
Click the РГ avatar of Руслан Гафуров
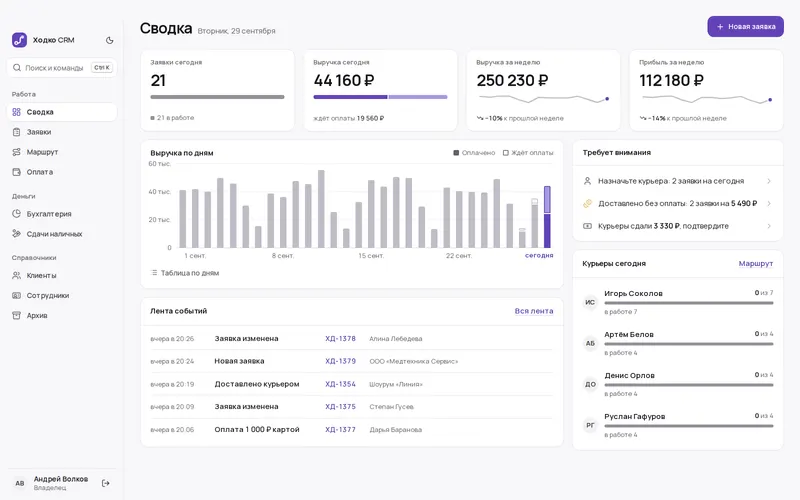pyautogui.click(x=590, y=425)
